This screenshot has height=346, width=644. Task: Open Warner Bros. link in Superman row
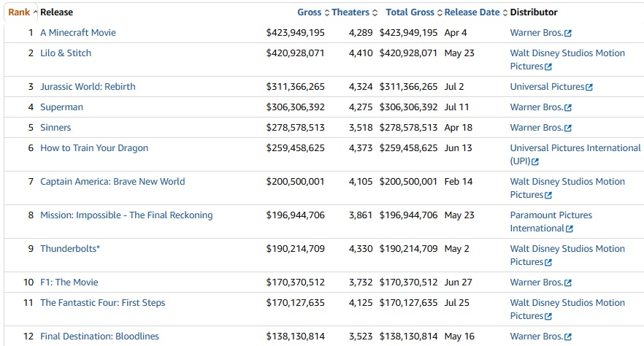[x=537, y=107]
